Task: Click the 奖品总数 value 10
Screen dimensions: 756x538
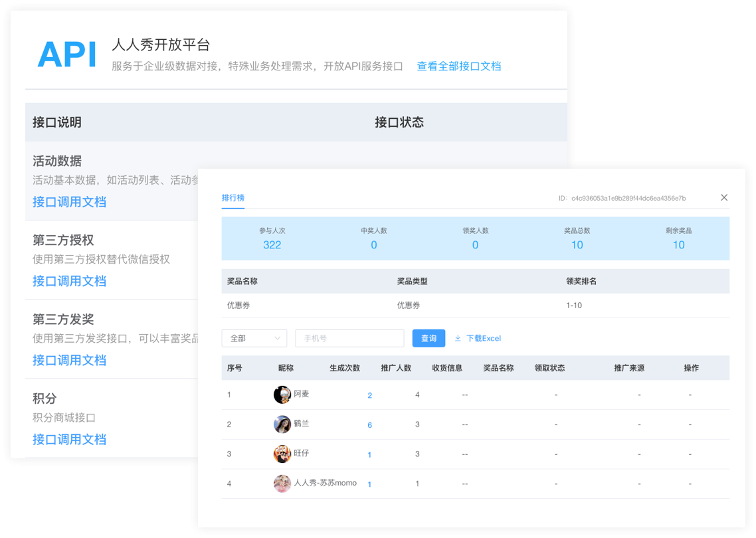Action: [x=577, y=245]
